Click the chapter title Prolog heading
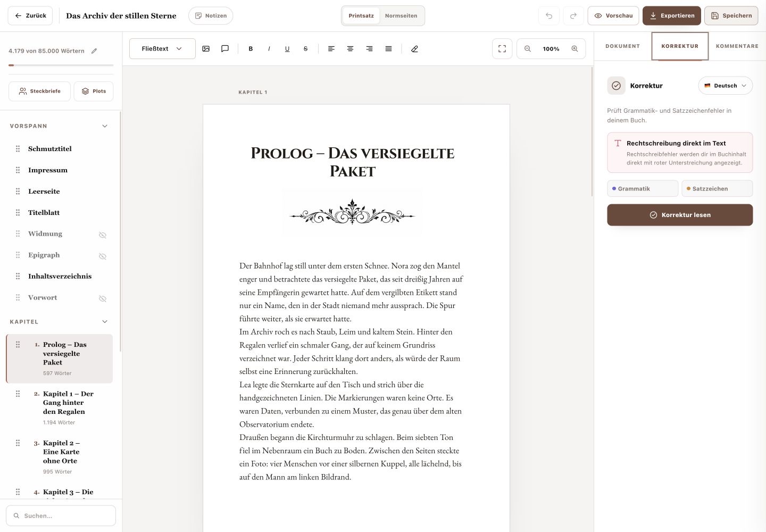Image resolution: width=766 pixels, height=532 pixels. pos(353,162)
